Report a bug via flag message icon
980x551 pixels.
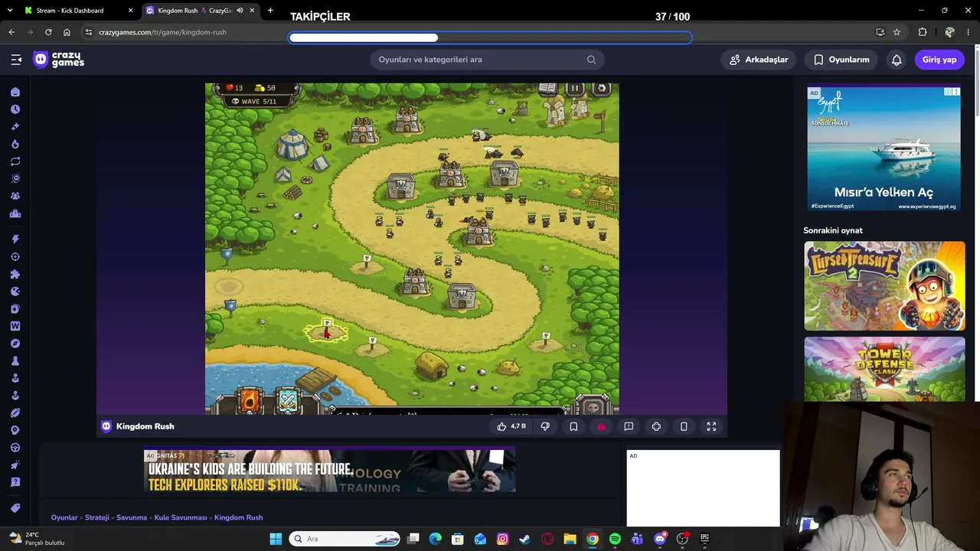pos(629,426)
